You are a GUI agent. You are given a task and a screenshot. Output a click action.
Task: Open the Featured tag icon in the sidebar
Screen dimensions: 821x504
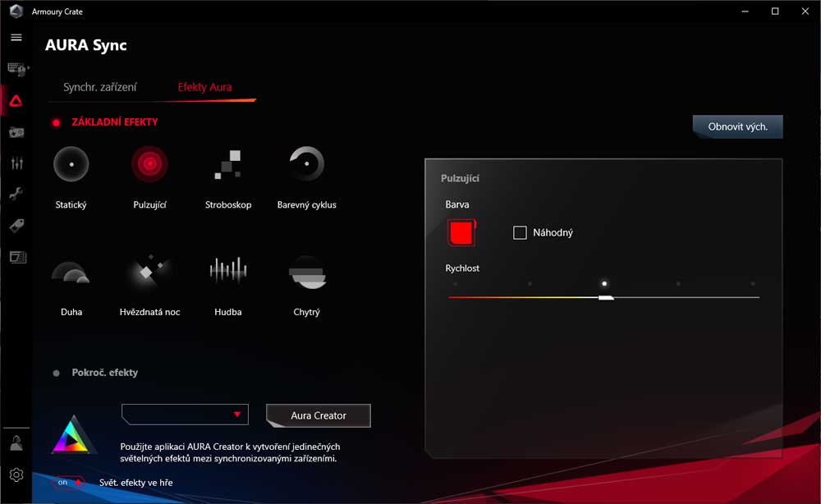tap(16, 226)
